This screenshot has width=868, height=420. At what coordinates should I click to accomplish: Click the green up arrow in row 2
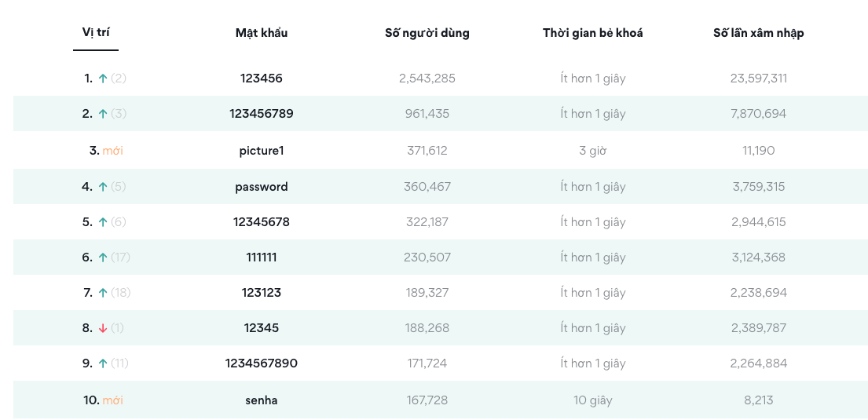[102, 114]
